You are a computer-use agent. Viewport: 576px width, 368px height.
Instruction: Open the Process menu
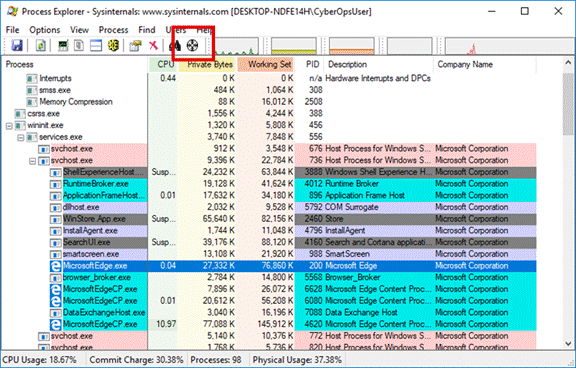(113, 30)
